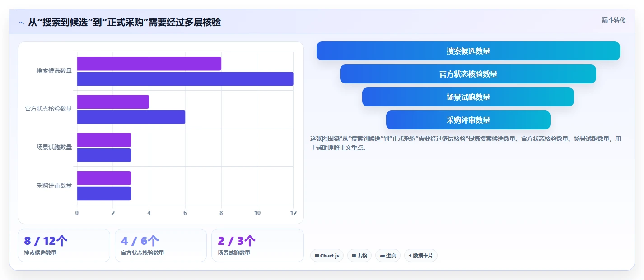The image size is (644, 280).
Task: Click the x-axis tick label 8
Action: 221,213
